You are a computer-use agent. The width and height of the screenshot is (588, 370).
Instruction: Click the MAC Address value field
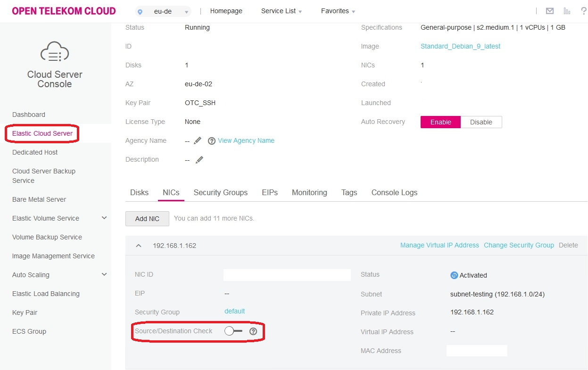pyautogui.click(x=477, y=351)
